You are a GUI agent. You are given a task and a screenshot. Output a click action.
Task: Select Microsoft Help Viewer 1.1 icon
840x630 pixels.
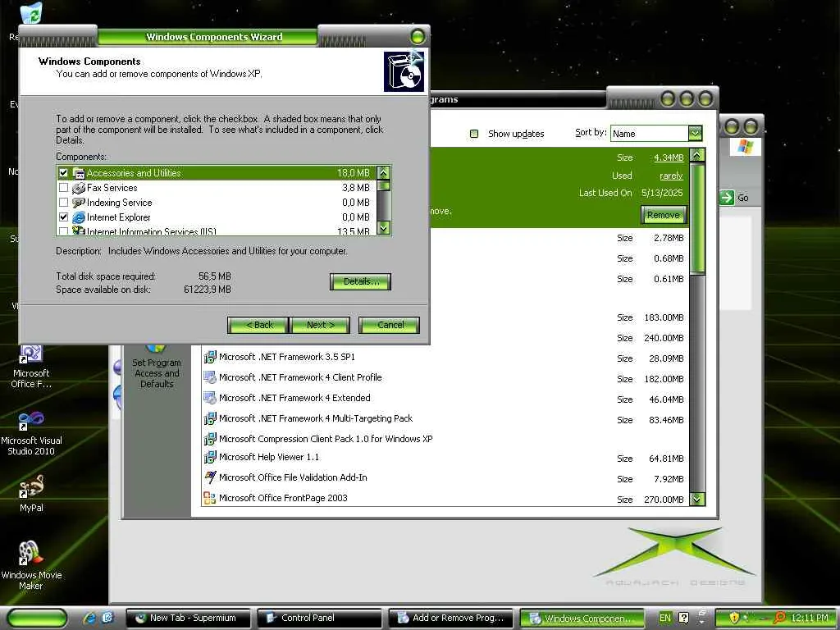pos(209,458)
